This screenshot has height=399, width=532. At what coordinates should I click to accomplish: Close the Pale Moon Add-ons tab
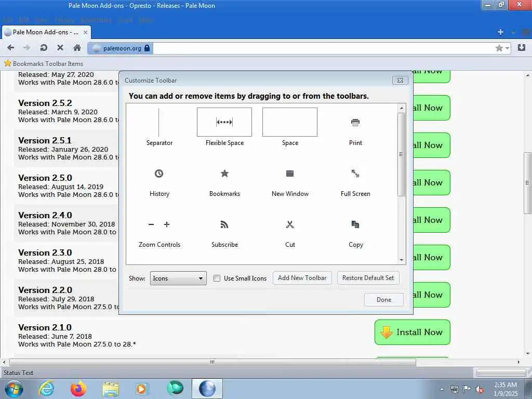pos(85,32)
